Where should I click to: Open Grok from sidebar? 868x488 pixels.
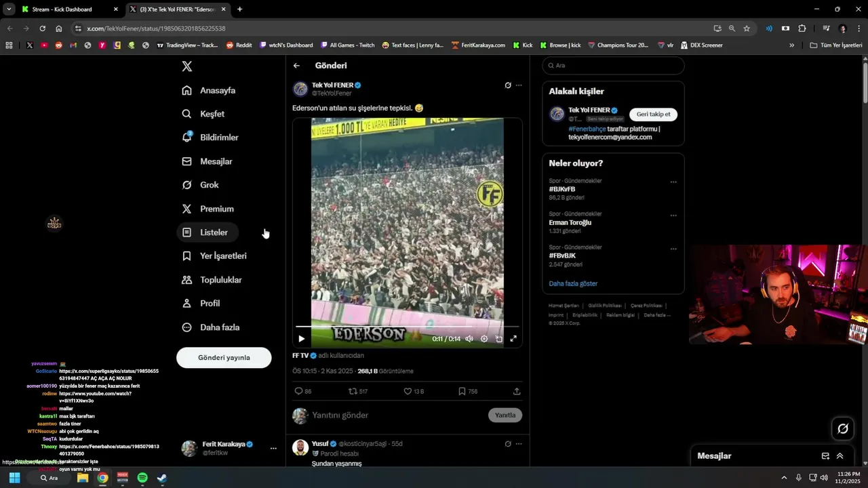click(x=201, y=185)
